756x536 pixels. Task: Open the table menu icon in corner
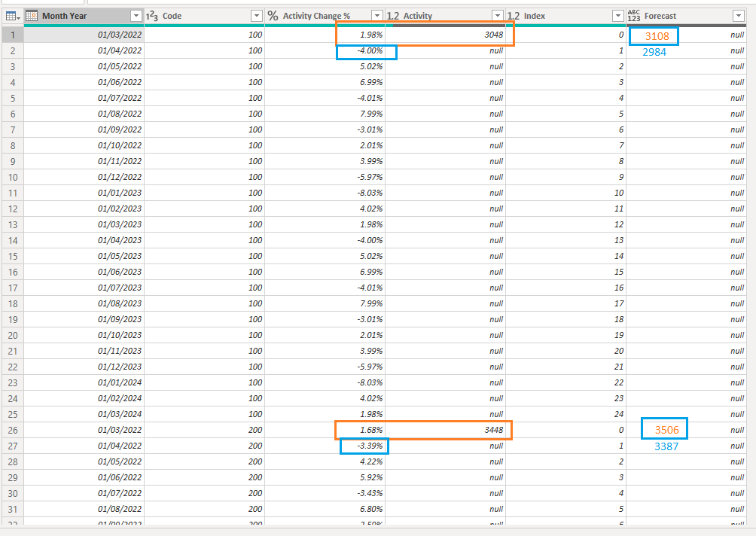tap(13, 17)
